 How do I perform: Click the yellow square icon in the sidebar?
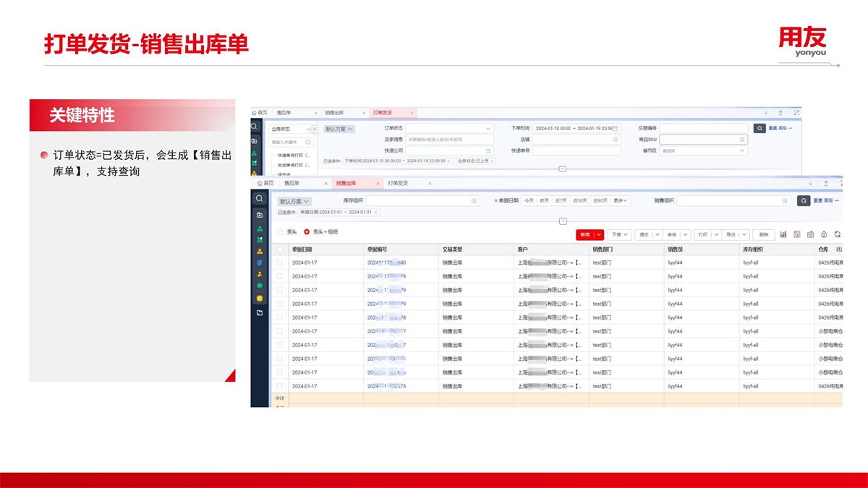(x=259, y=299)
